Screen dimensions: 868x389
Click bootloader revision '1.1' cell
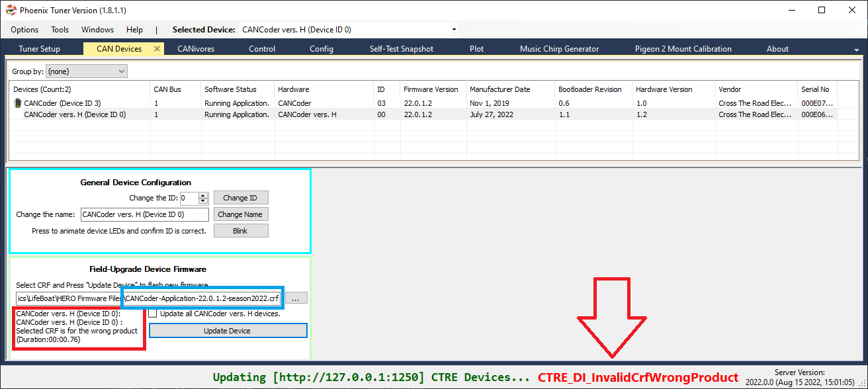pos(564,114)
